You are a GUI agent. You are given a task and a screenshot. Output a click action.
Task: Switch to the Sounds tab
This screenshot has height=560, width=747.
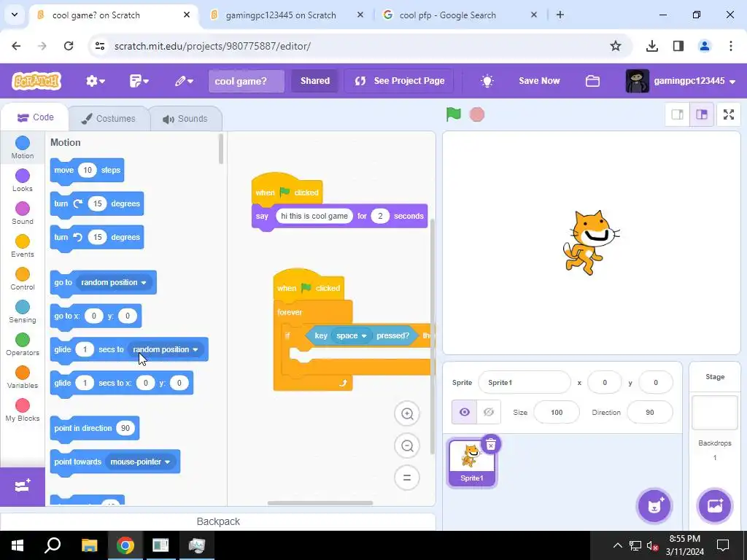pyautogui.click(x=185, y=119)
